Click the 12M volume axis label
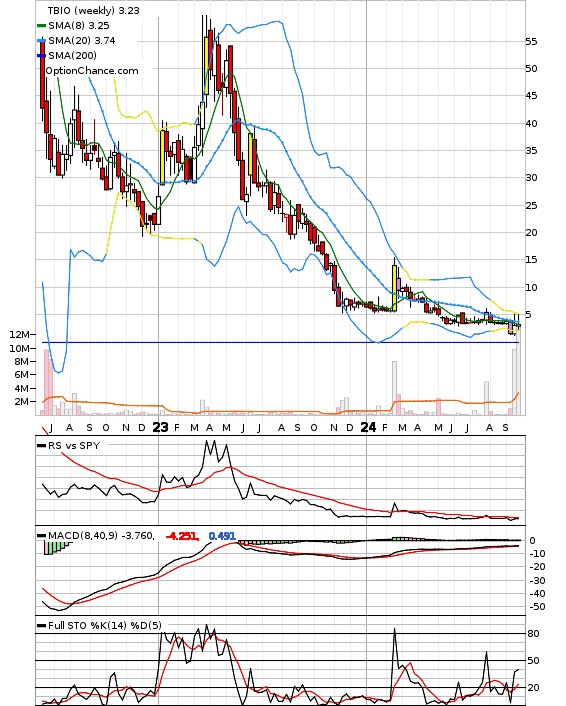Viewport: 566px width, 706px height. (19, 335)
